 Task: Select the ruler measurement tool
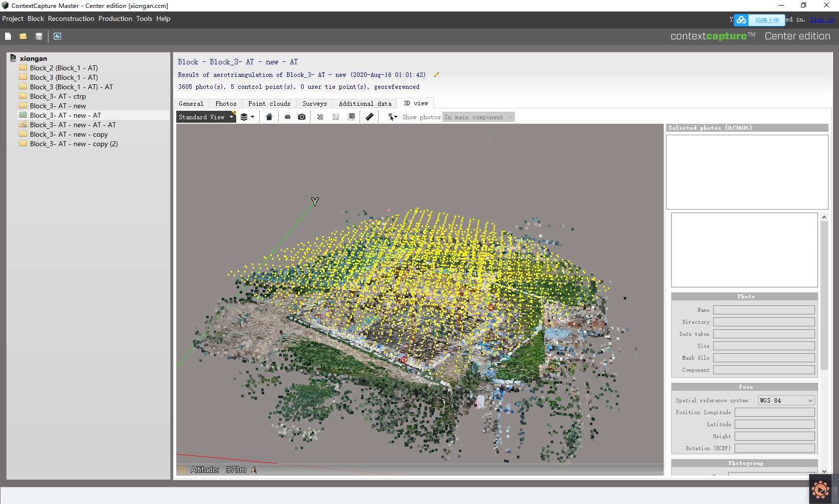tap(370, 117)
